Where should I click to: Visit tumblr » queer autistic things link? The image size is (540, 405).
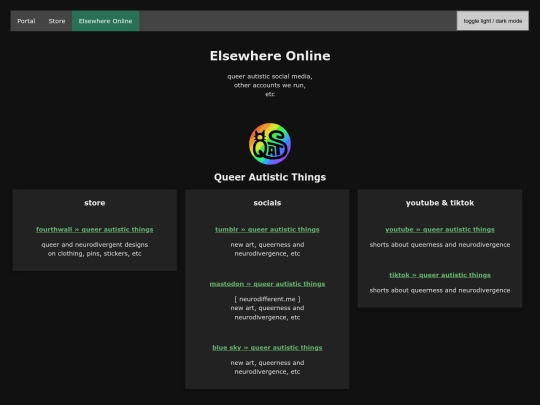267,229
